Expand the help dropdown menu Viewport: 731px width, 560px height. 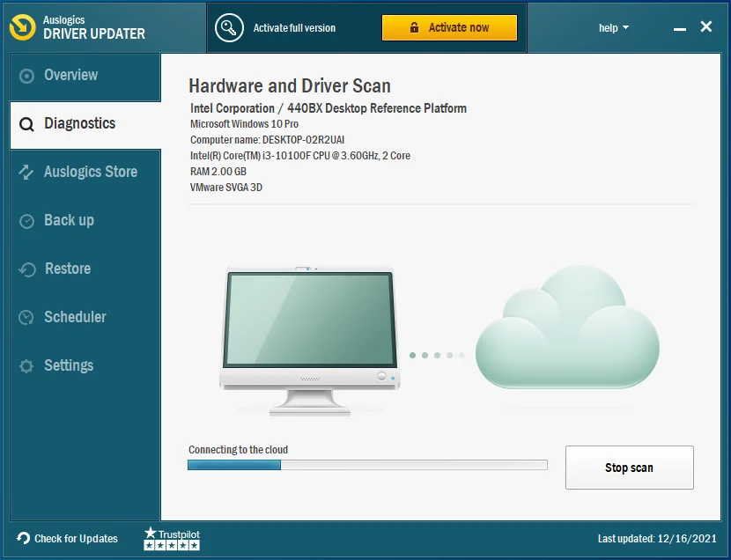click(614, 28)
